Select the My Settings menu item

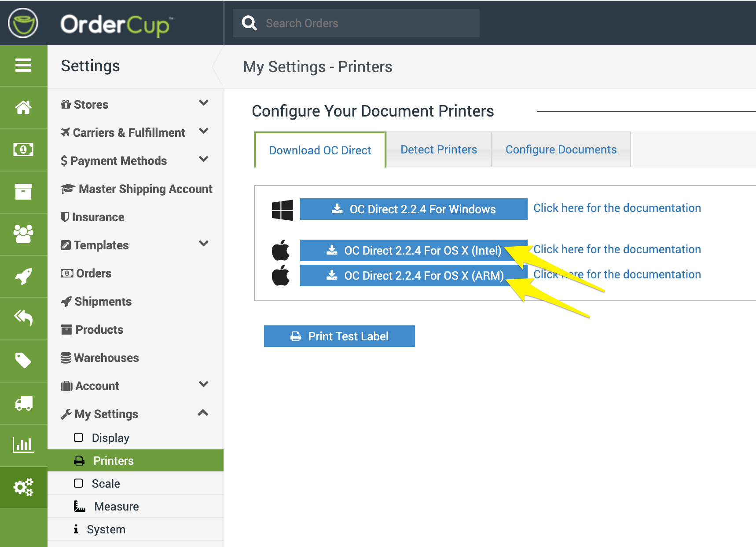[x=99, y=414]
